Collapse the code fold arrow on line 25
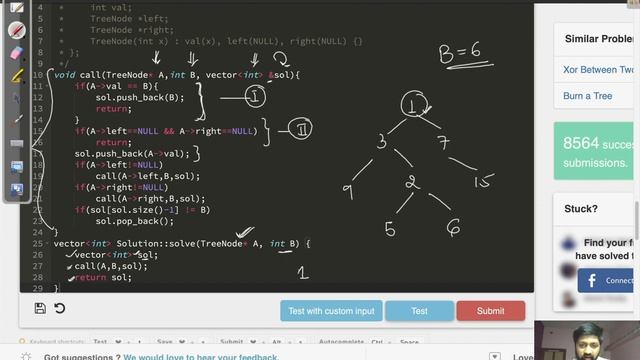The image size is (640, 360). [x=47, y=244]
